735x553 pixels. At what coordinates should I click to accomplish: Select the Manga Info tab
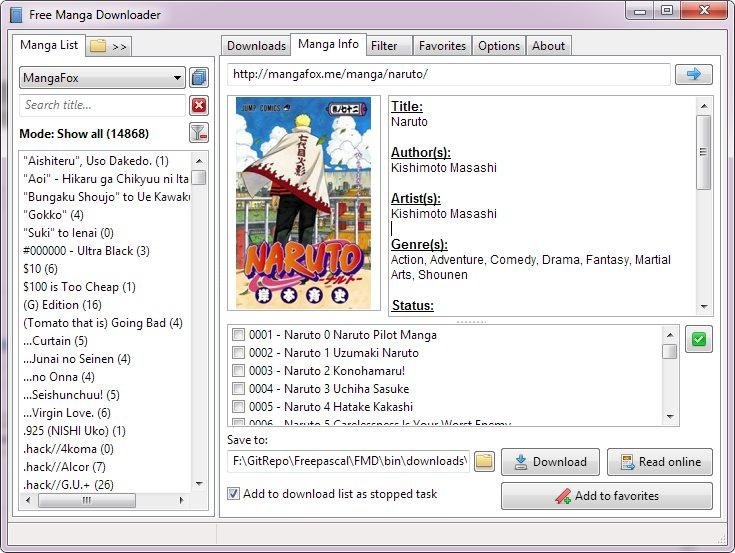pyautogui.click(x=328, y=44)
